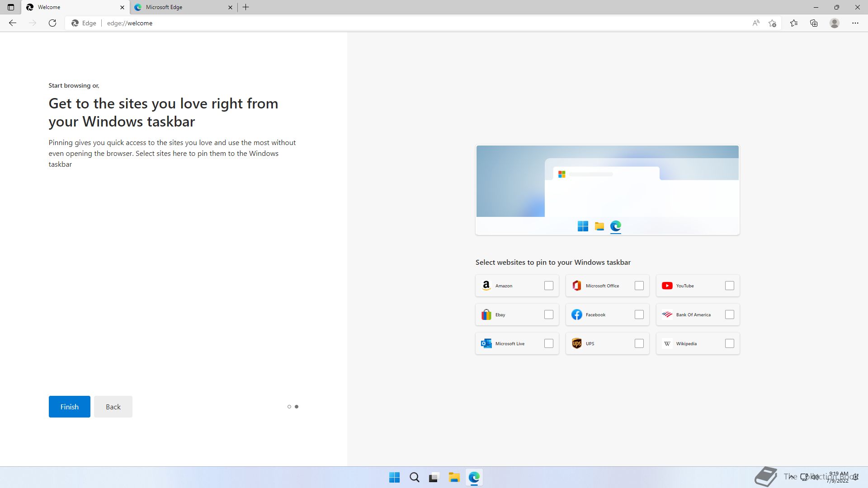Click the Back button
The image size is (868, 488).
pos(113,407)
